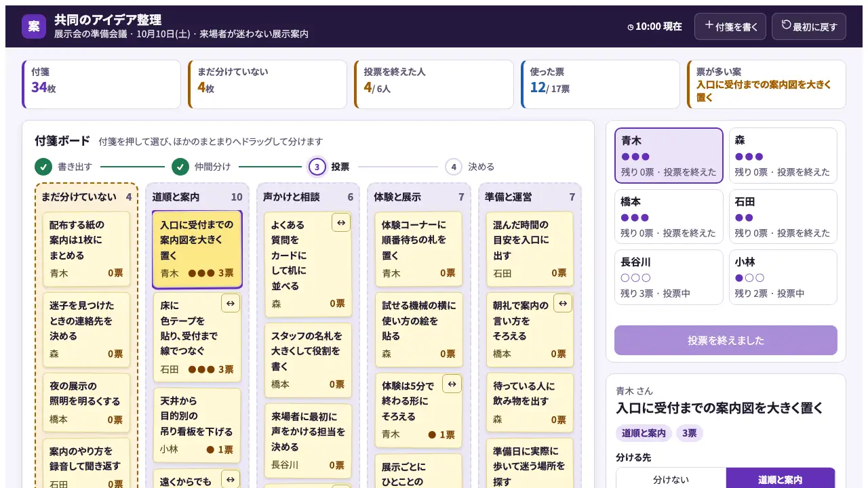This screenshot has height=488, width=868.
Task: Select step 3 投票
Action: coord(329,167)
